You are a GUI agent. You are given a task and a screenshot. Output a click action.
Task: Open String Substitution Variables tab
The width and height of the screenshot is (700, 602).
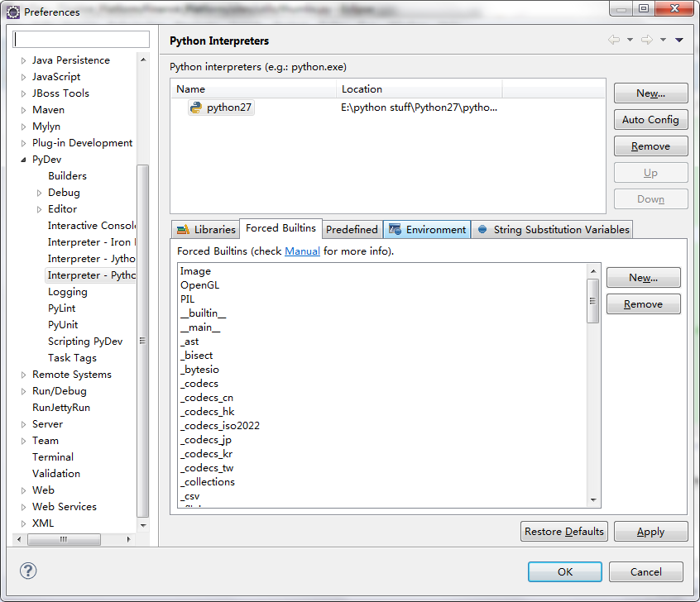[553, 229]
